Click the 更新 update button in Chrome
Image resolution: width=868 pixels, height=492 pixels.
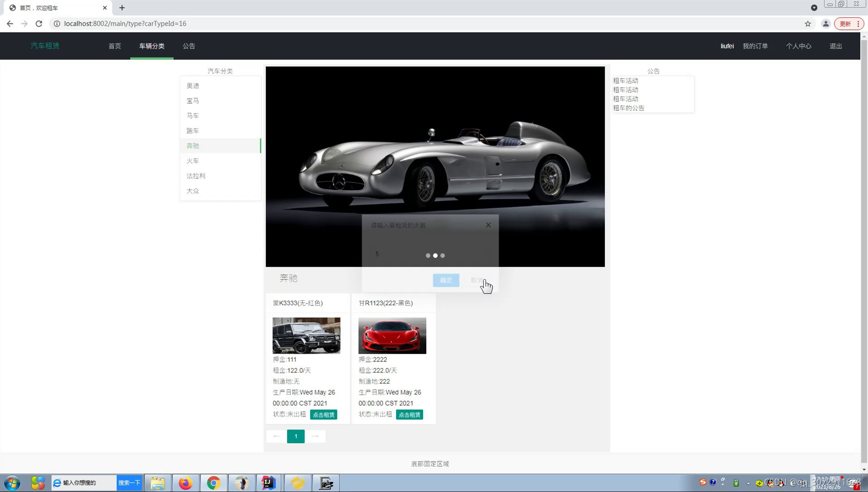(x=849, y=24)
